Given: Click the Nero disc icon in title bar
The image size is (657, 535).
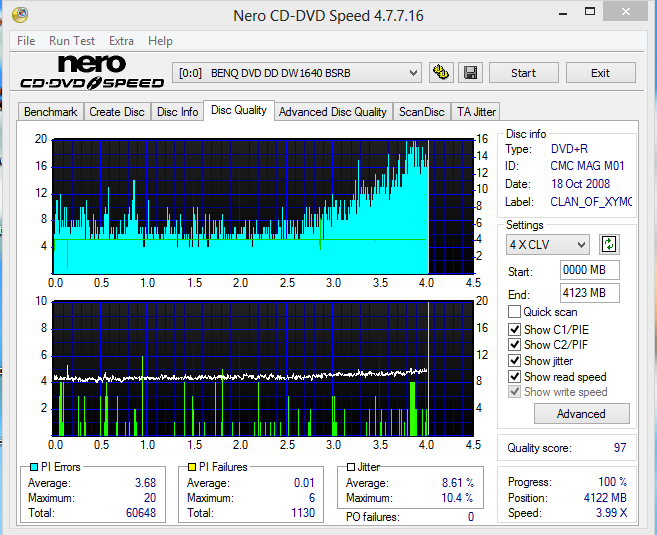Looking at the screenshot, I should click(20, 15).
